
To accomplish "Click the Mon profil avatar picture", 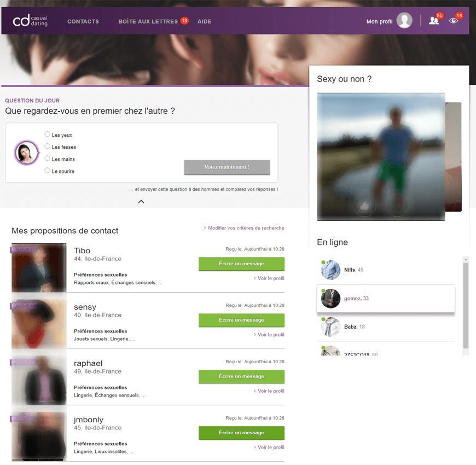I will (404, 21).
